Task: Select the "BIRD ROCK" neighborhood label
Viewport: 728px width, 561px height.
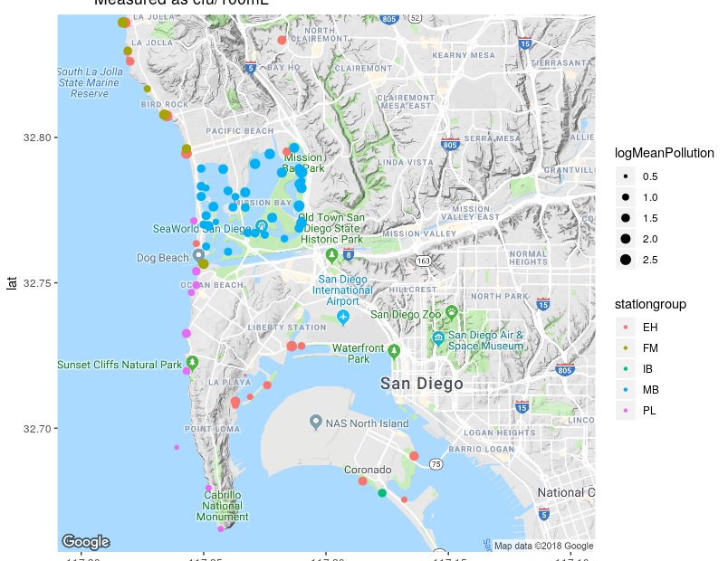Action: pos(165,104)
